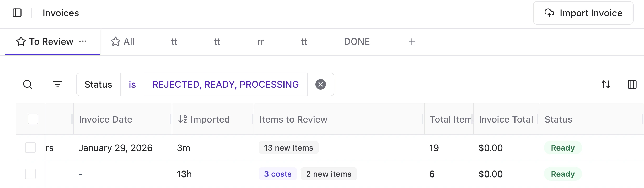Open the To Review tab options menu
The image size is (644, 188).
pyautogui.click(x=83, y=41)
